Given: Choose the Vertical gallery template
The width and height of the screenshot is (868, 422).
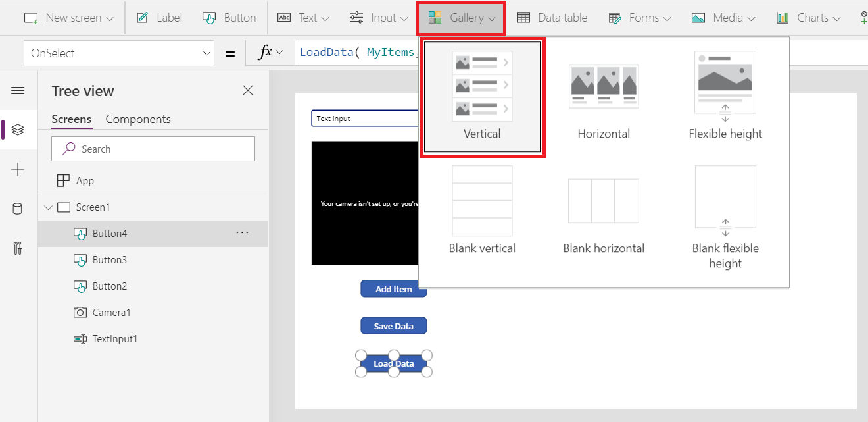Looking at the screenshot, I should [482, 97].
